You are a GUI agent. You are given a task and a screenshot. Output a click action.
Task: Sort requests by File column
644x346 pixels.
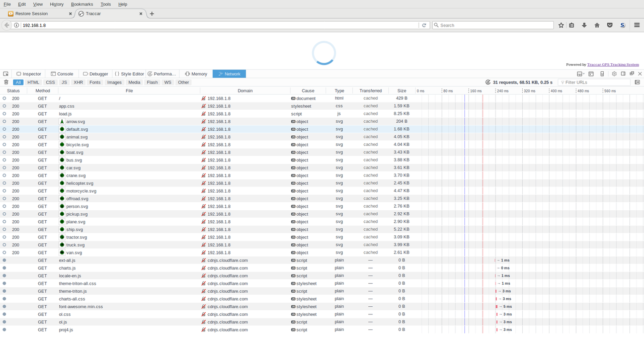pos(129,91)
